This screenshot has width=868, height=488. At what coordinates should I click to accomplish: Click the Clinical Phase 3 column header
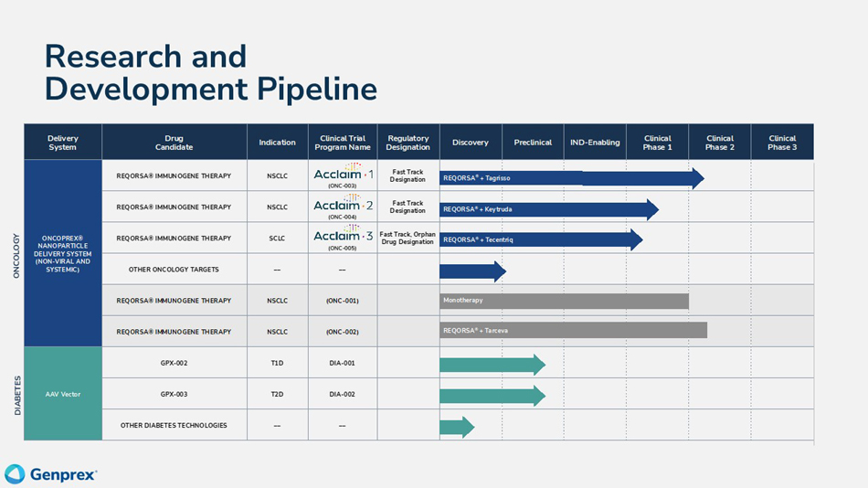782,143
